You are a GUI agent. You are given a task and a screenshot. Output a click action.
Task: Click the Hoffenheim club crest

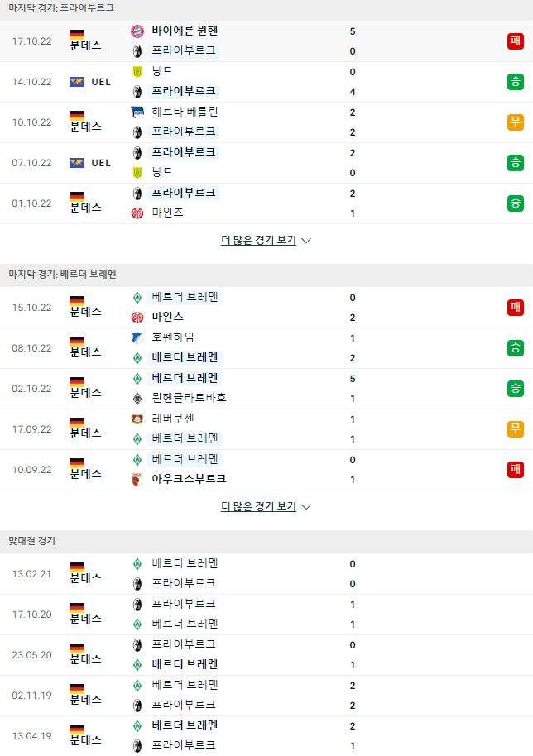[137, 338]
